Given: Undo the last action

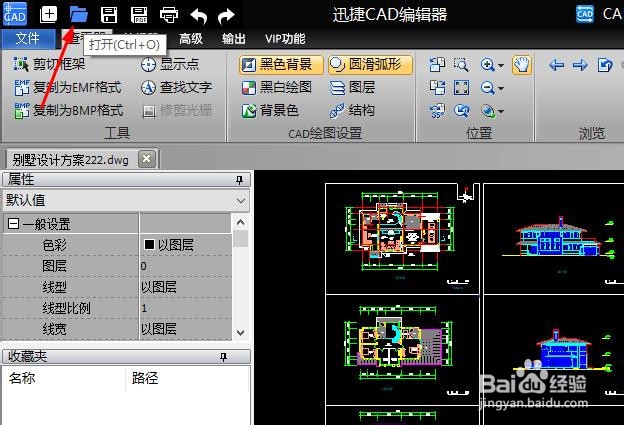Looking at the screenshot, I should (x=199, y=16).
